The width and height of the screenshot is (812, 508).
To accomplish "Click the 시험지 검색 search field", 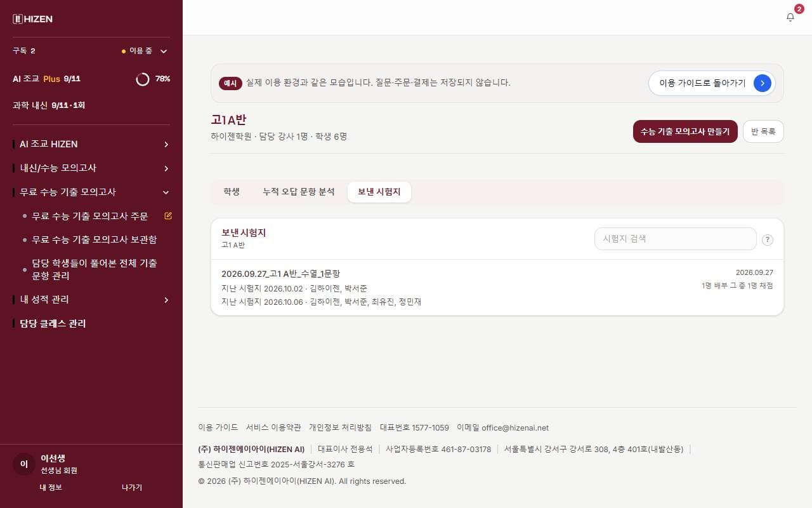I will pos(675,239).
